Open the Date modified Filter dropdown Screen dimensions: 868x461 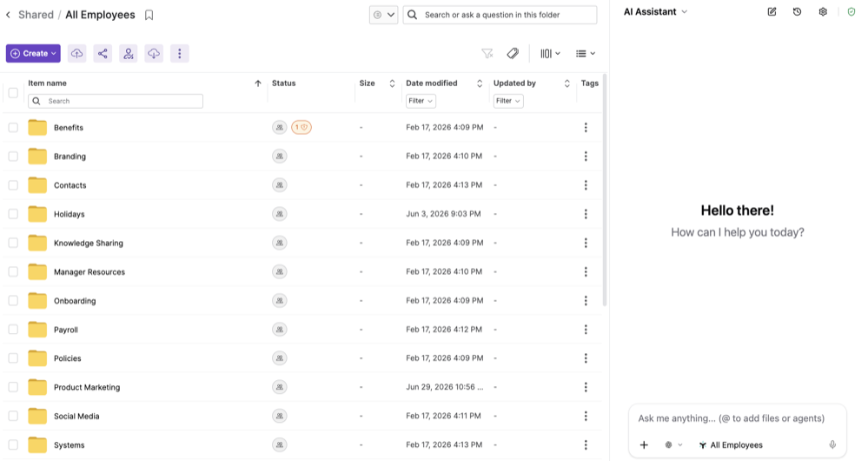point(421,101)
